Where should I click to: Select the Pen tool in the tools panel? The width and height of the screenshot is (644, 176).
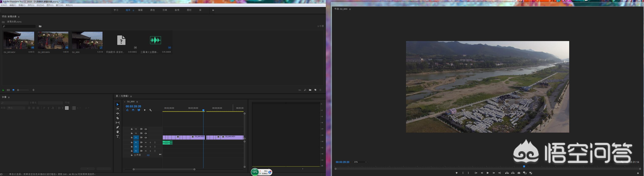coord(117,127)
